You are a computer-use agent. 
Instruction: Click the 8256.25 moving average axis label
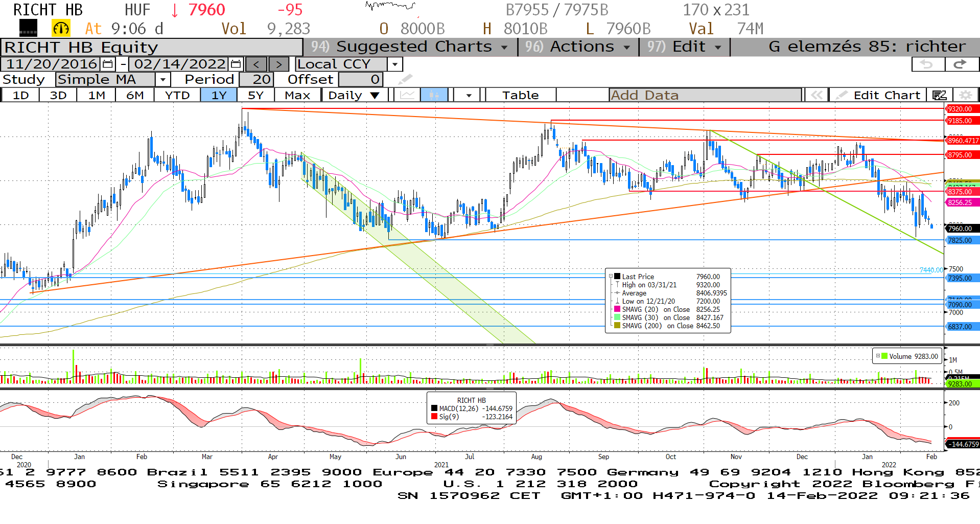[963, 202]
